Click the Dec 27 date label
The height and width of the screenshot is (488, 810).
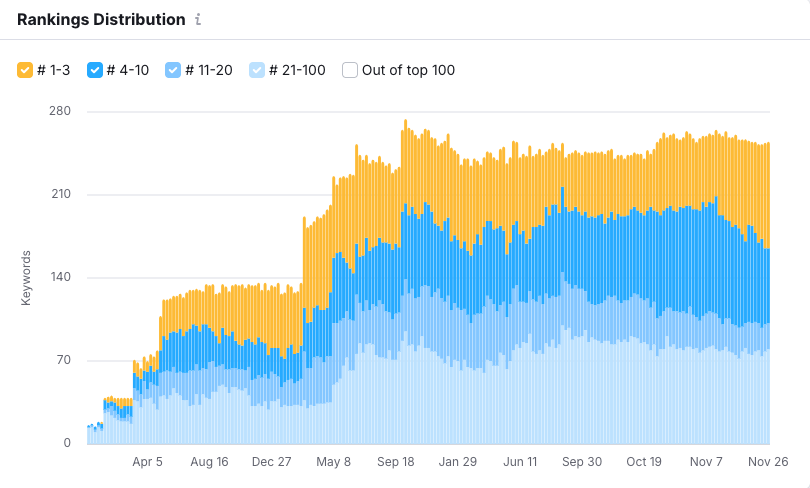click(x=271, y=462)
